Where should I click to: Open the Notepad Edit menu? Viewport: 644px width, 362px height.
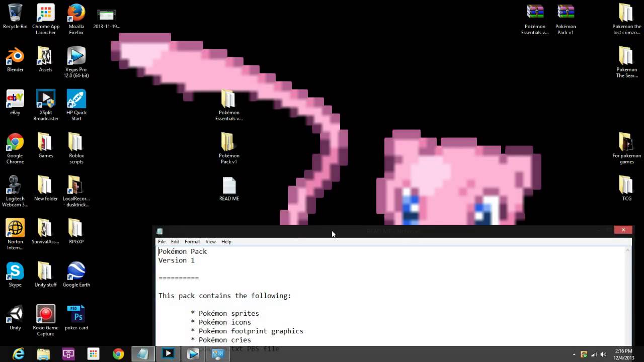(175, 242)
